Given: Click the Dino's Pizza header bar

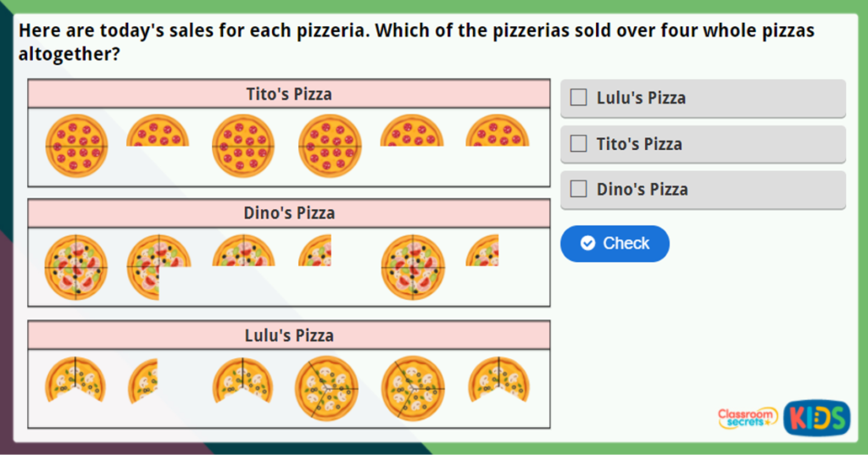Looking at the screenshot, I should click(289, 214).
